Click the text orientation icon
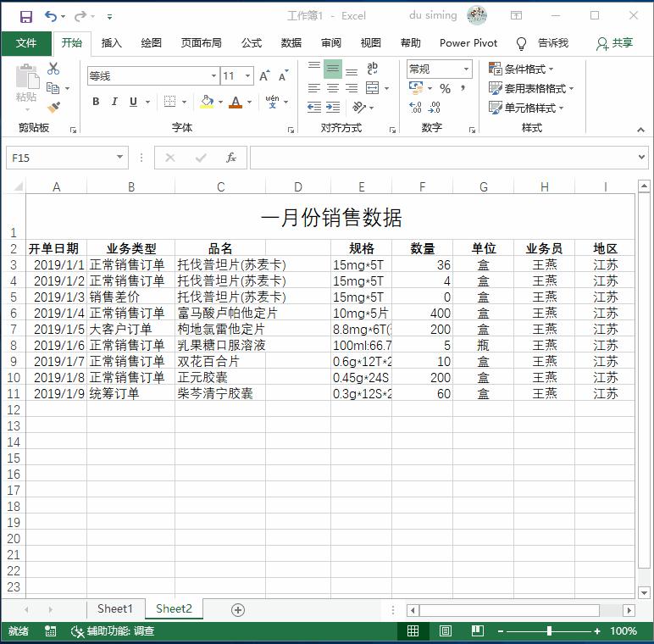 358,108
